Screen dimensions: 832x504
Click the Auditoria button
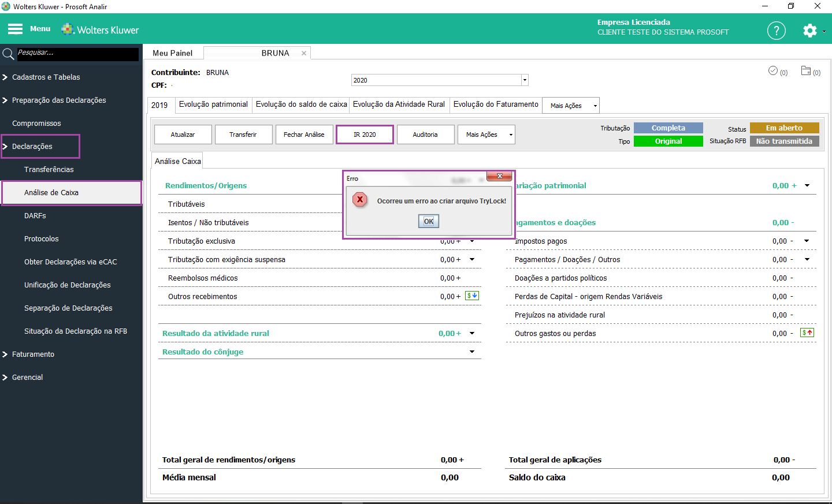coord(425,135)
